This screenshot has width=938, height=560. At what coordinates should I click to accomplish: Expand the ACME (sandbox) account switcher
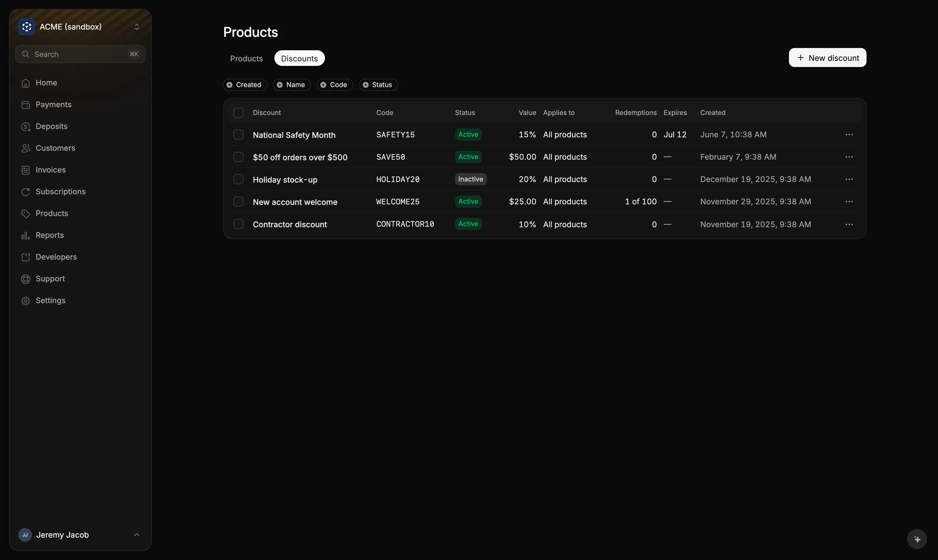click(x=137, y=27)
